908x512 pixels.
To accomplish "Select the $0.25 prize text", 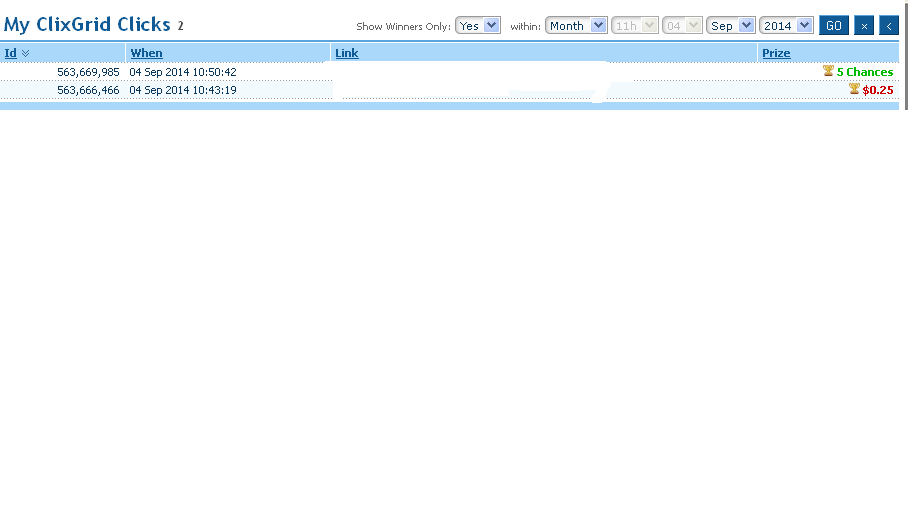I will 878,90.
